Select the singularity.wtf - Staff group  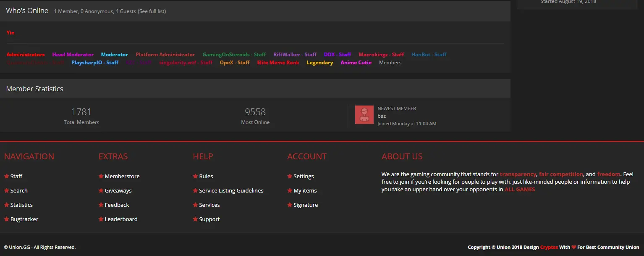click(x=186, y=63)
